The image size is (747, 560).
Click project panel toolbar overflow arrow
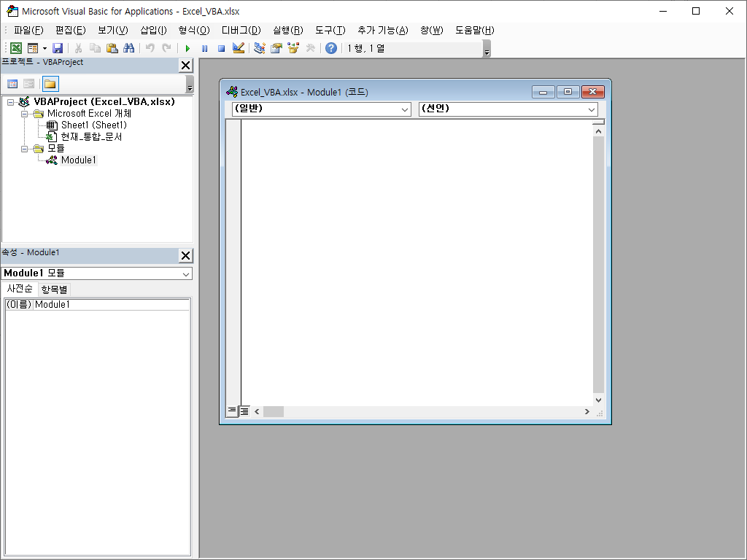(190, 85)
